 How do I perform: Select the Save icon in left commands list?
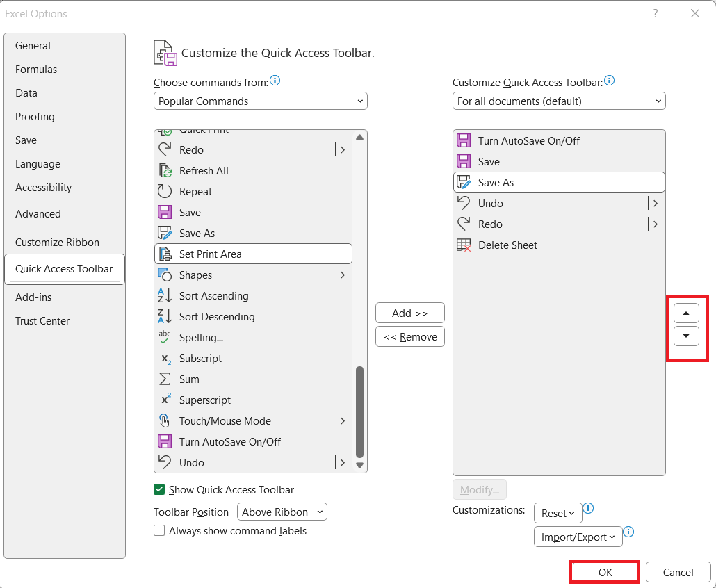164,212
